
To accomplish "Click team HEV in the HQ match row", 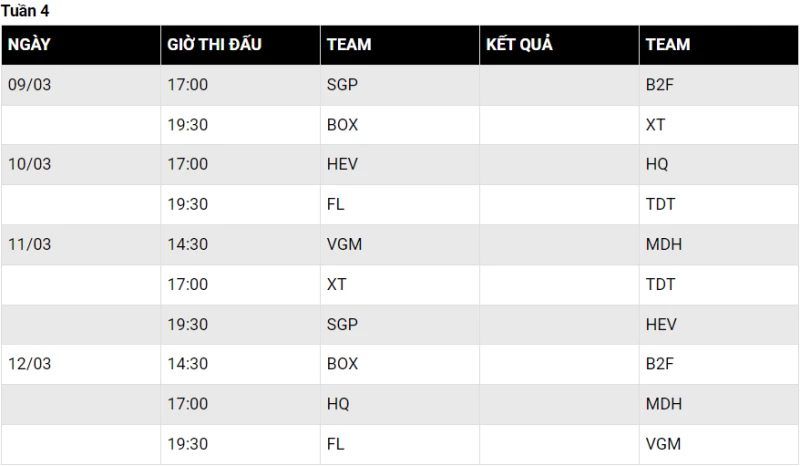I will [342, 165].
